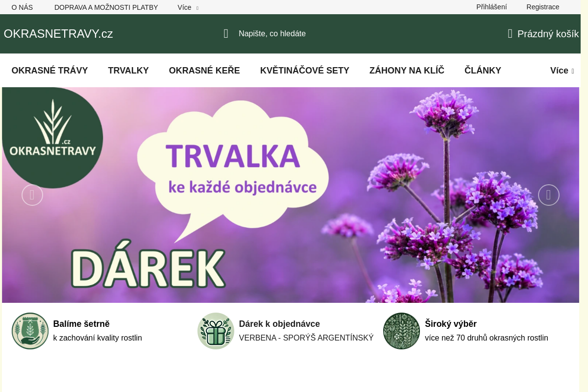This screenshot has width=588, height=392.
Task: Open DOPRAVA A MOŽNOSTI PLATBY page
Action: [106, 7]
